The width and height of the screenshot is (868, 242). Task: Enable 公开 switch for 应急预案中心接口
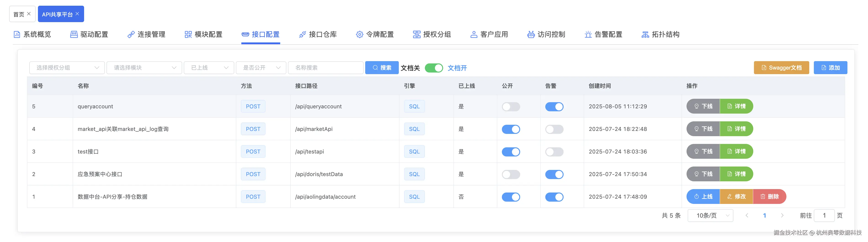[x=511, y=174]
